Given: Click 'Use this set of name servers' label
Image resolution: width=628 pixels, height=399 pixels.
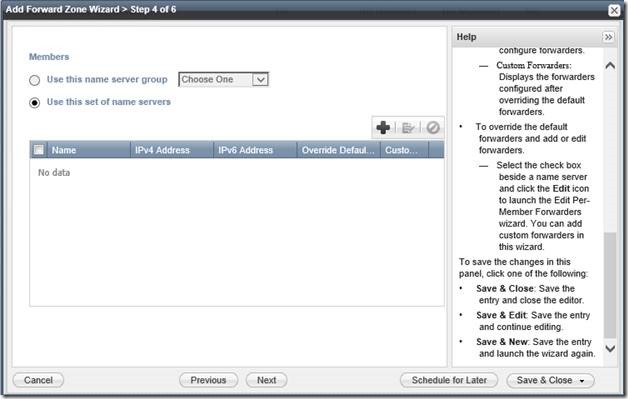Looking at the screenshot, I should 109,102.
